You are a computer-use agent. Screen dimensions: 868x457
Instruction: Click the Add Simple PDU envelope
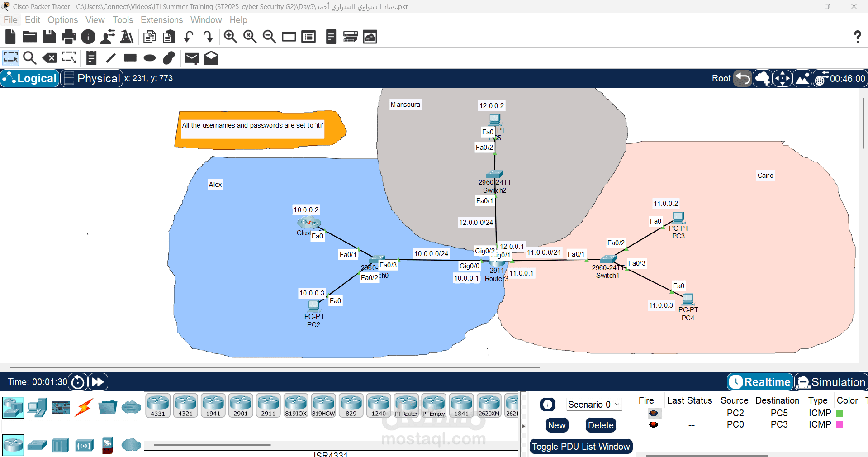[192, 58]
